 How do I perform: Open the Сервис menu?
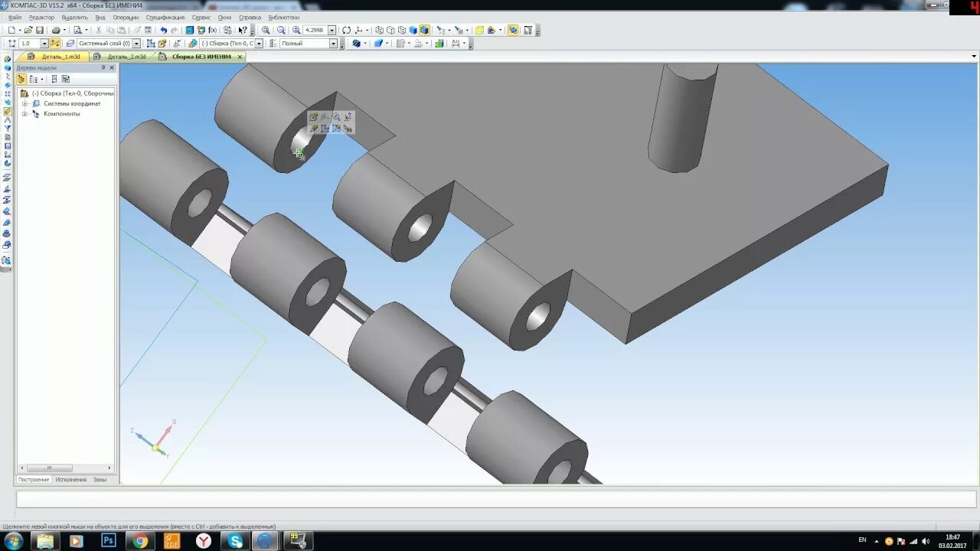[201, 17]
